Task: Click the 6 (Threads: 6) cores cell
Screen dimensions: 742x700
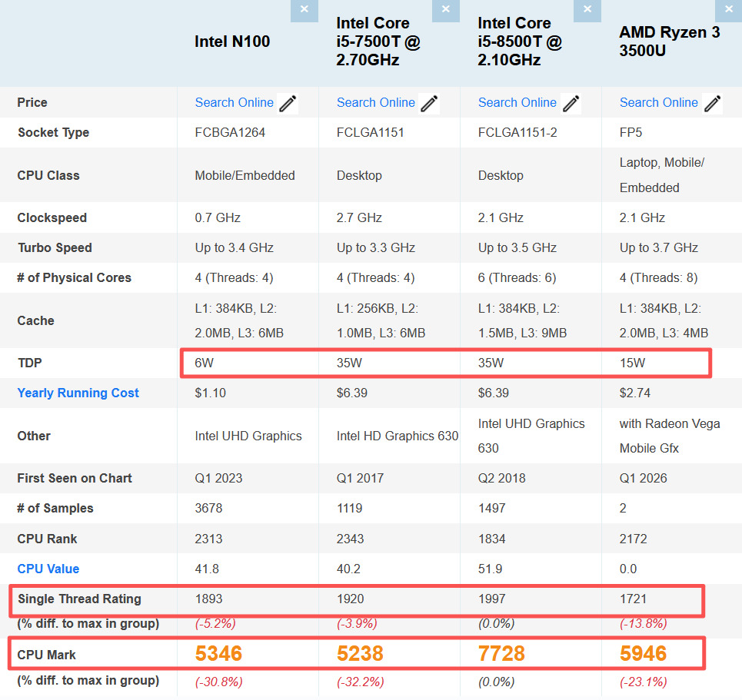Action: (517, 277)
